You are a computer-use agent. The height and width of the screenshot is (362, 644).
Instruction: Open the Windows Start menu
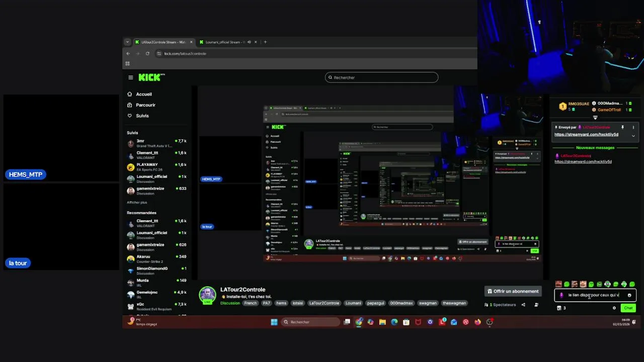coord(274,322)
